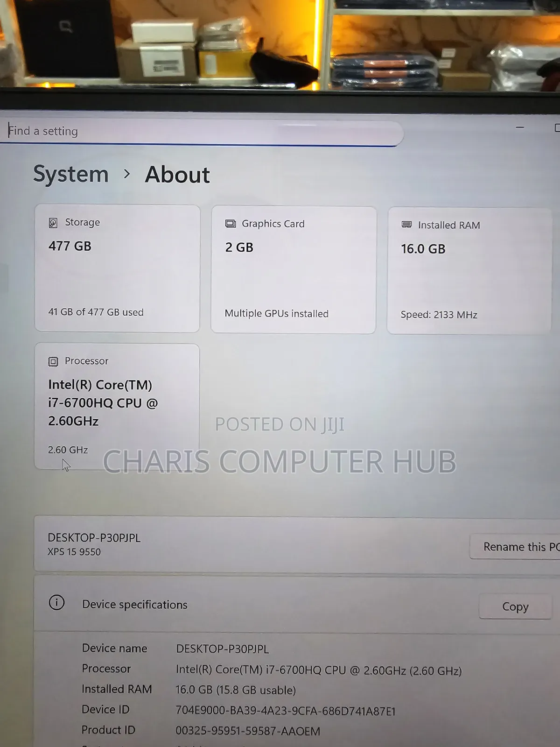This screenshot has height=747, width=560.
Task: Select 'Multiple GPUs installed' text
Action: click(x=277, y=313)
